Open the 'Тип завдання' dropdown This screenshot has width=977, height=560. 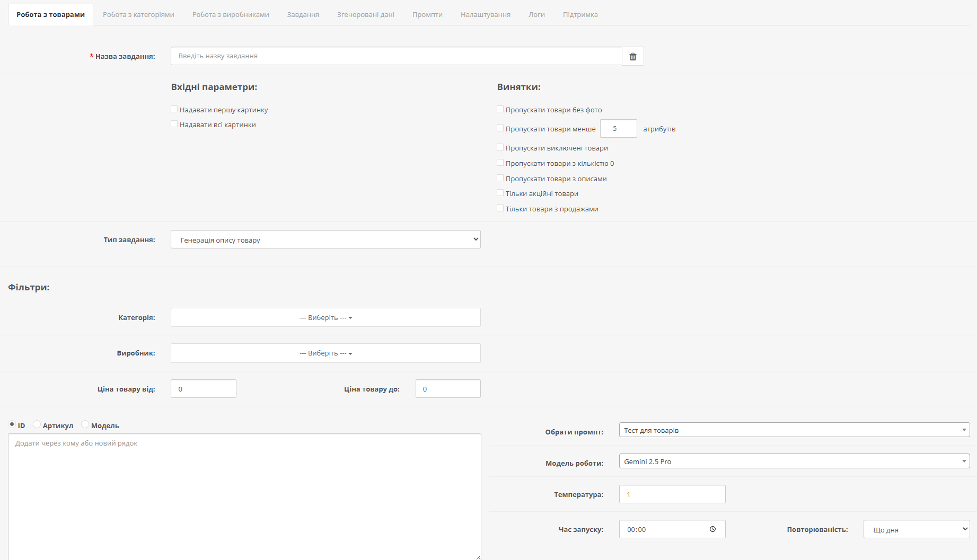[x=325, y=239]
